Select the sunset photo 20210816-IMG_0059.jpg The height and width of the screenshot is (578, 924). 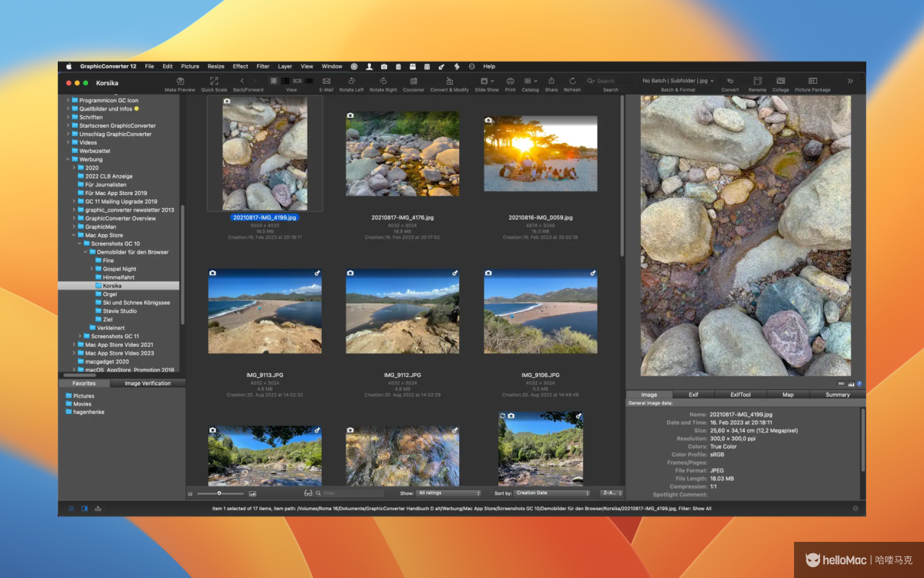click(x=541, y=154)
